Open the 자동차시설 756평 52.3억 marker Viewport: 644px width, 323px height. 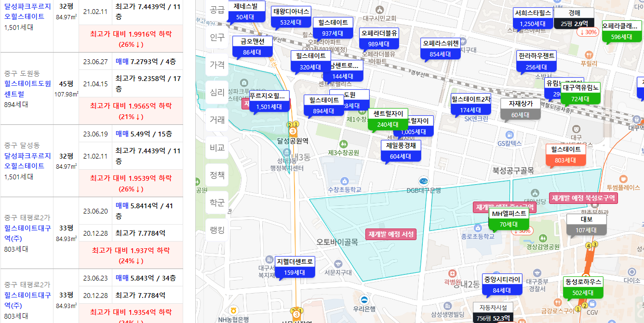coord(493,312)
